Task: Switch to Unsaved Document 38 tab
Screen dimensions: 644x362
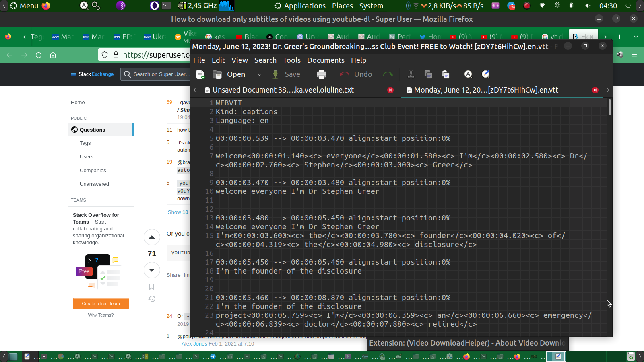Action: click(x=283, y=90)
